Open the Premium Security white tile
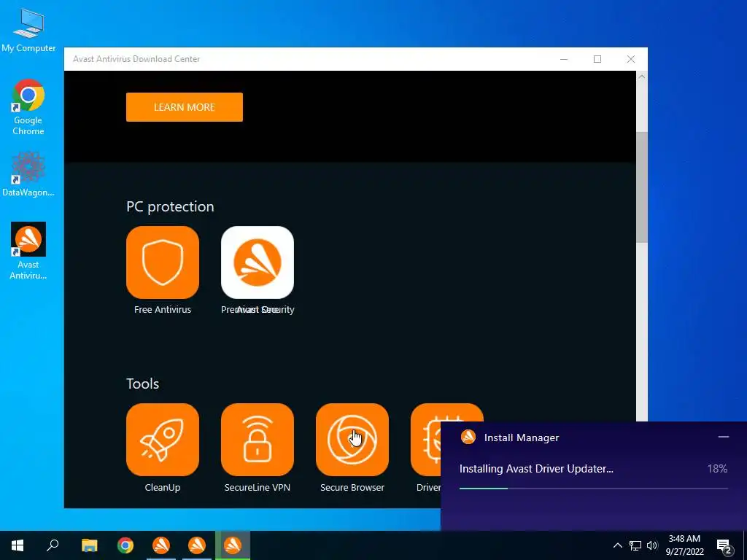This screenshot has width=747, height=560. (x=258, y=262)
